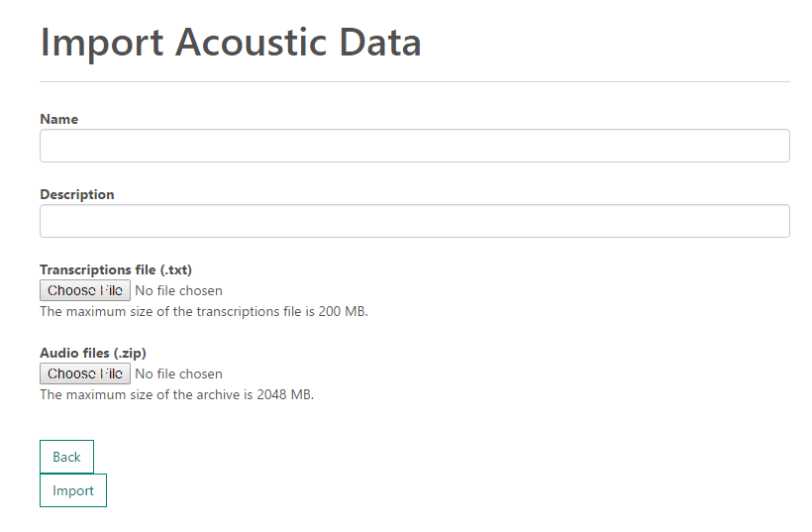812x532 pixels.
Task: Click "No file chosen" beside transcriptions upload
Action: tap(178, 290)
